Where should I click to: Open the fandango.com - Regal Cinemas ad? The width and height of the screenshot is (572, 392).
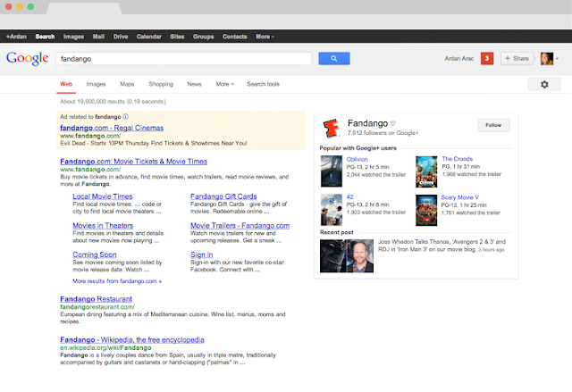(x=112, y=128)
